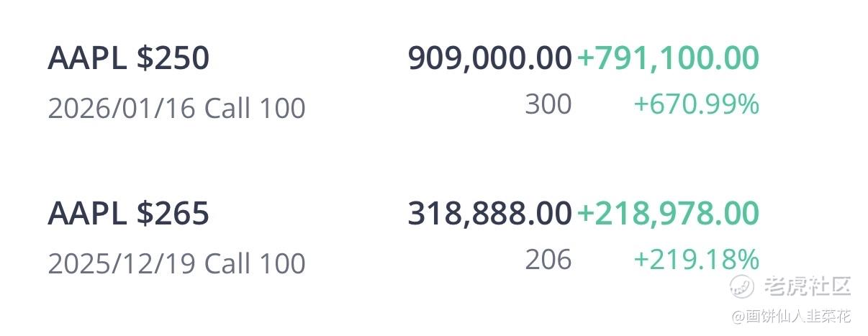This screenshot has height=336, width=868.
Task: Click the Tiger community logo icon
Action: point(742,286)
